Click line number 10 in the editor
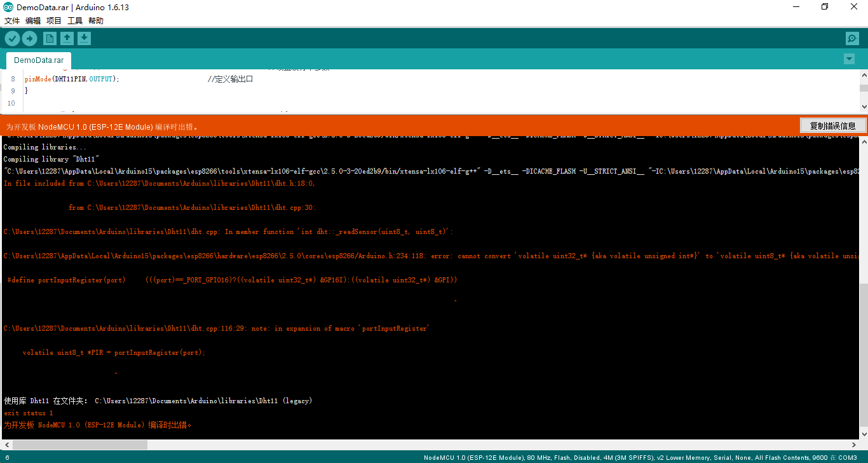The width and height of the screenshot is (868, 463). [11, 103]
